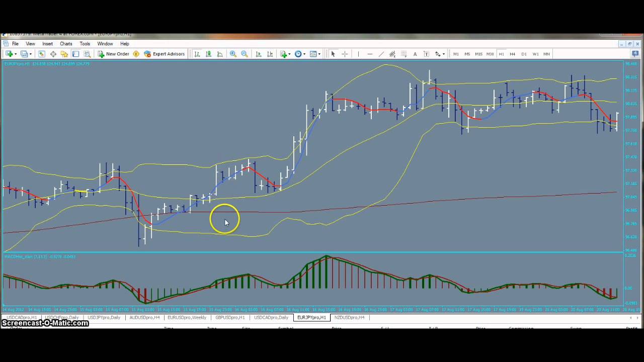
Task: Switch timeframe to M15
Action: pyautogui.click(x=478, y=54)
